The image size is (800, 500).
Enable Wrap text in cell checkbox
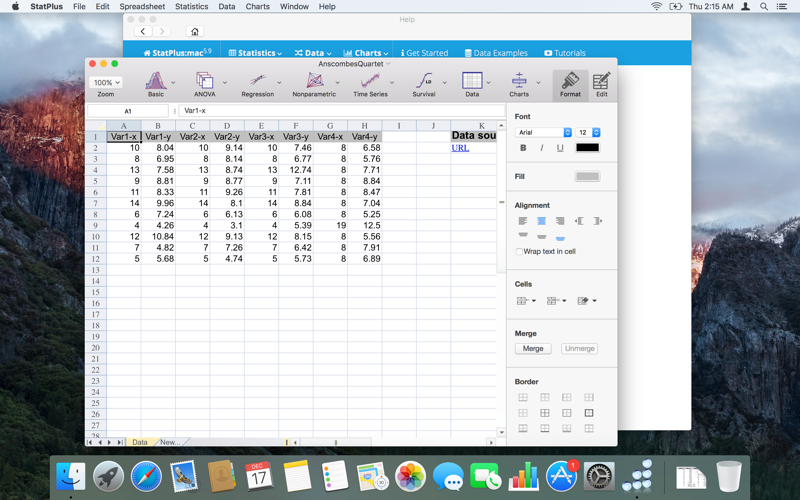tap(519, 252)
